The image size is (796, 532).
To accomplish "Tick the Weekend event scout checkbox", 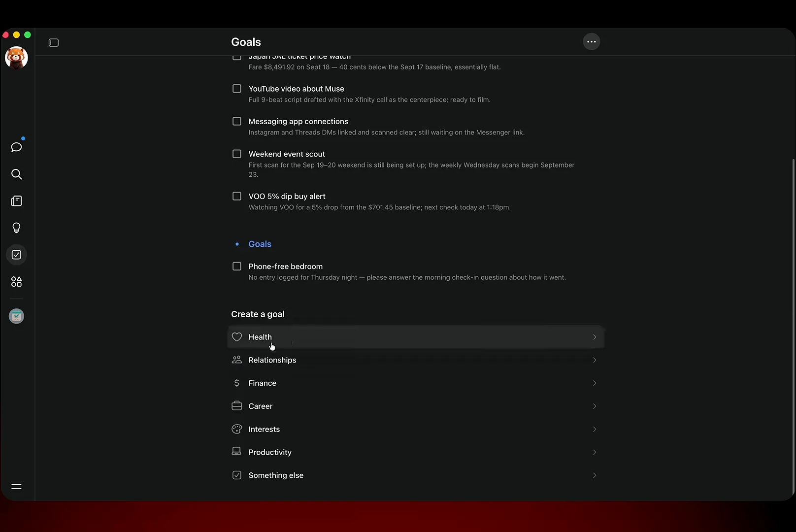I will pos(237,154).
